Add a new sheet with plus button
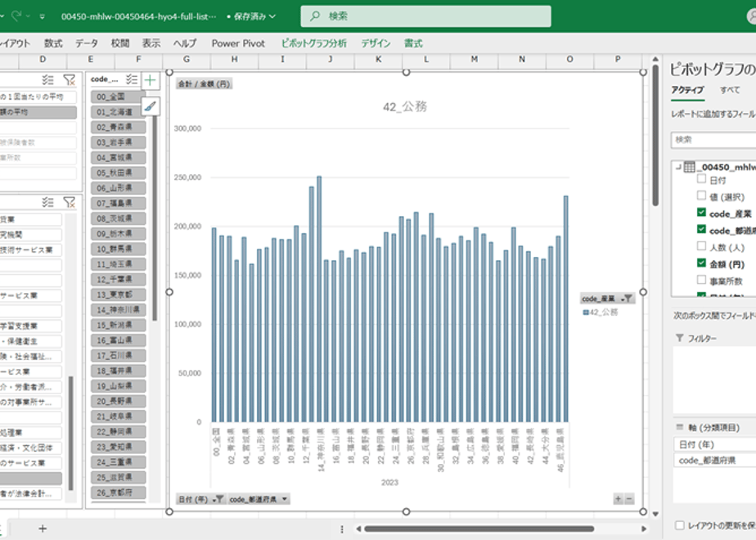 point(43,529)
